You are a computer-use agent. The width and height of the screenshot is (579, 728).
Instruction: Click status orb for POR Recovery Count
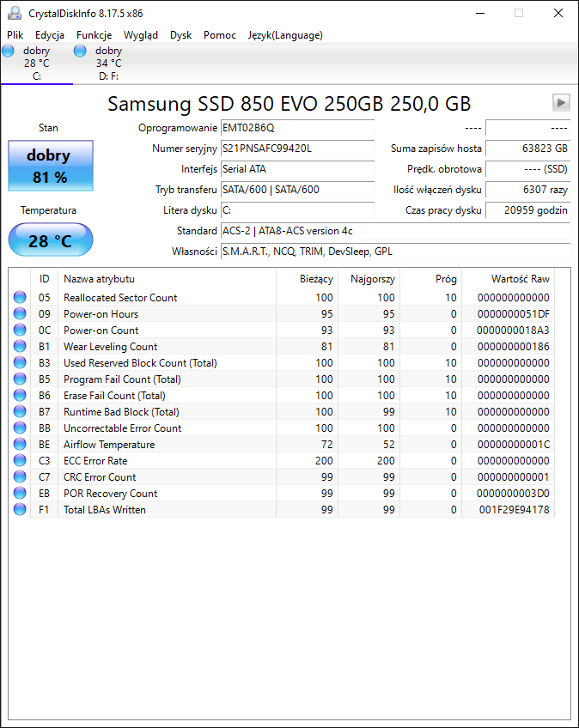pos(20,493)
